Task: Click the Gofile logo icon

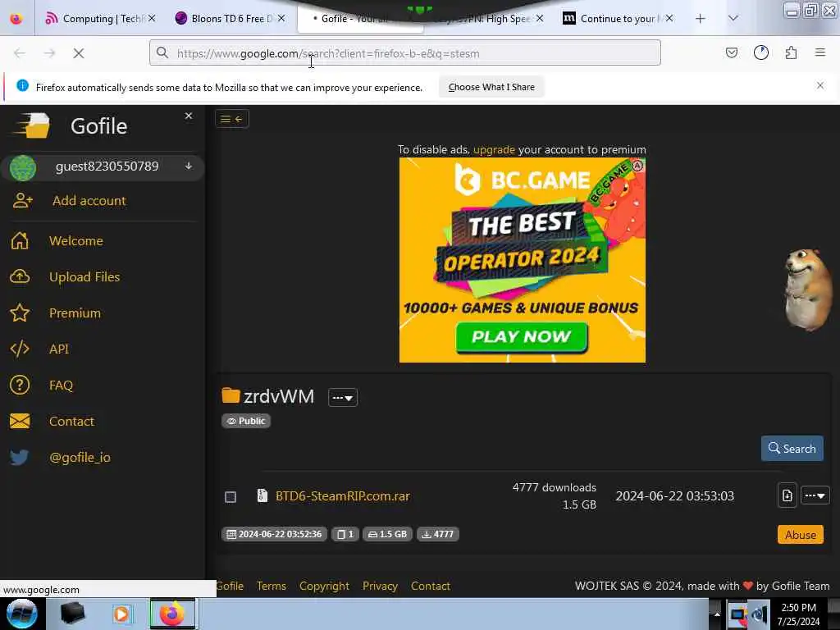Action: click(32, 126)
